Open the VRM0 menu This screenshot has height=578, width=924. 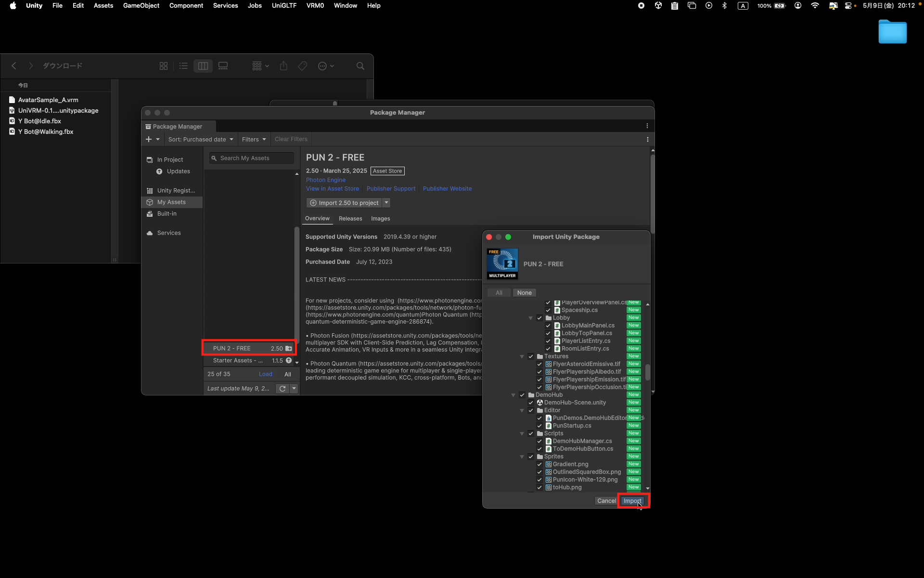[315, 6]
